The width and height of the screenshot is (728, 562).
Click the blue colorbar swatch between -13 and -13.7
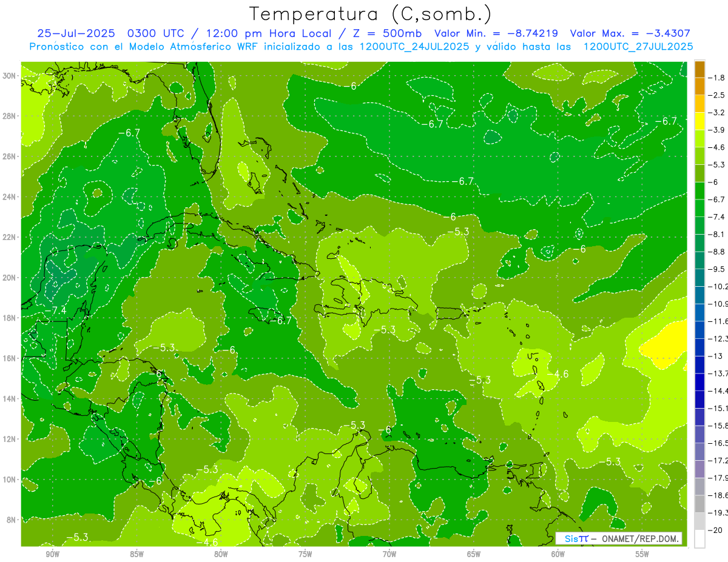click(x=699, y=364)
